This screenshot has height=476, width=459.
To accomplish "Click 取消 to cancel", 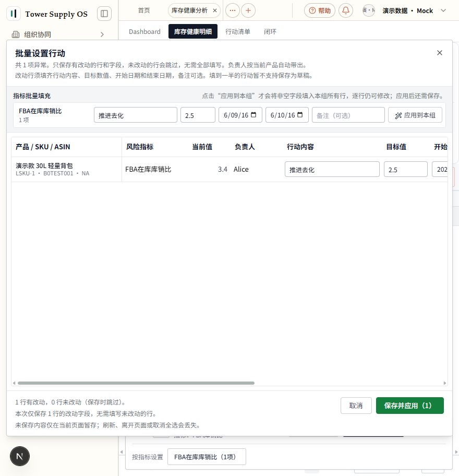I will 356,406.
